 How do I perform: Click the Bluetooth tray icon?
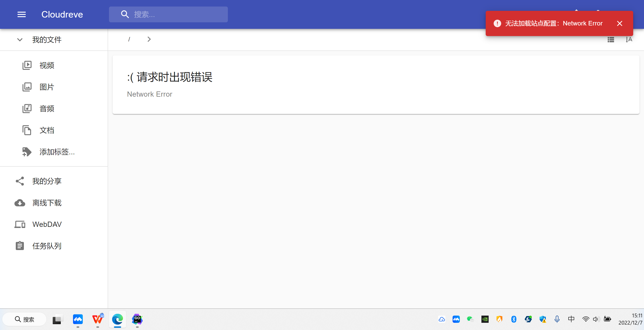(514, 319)
